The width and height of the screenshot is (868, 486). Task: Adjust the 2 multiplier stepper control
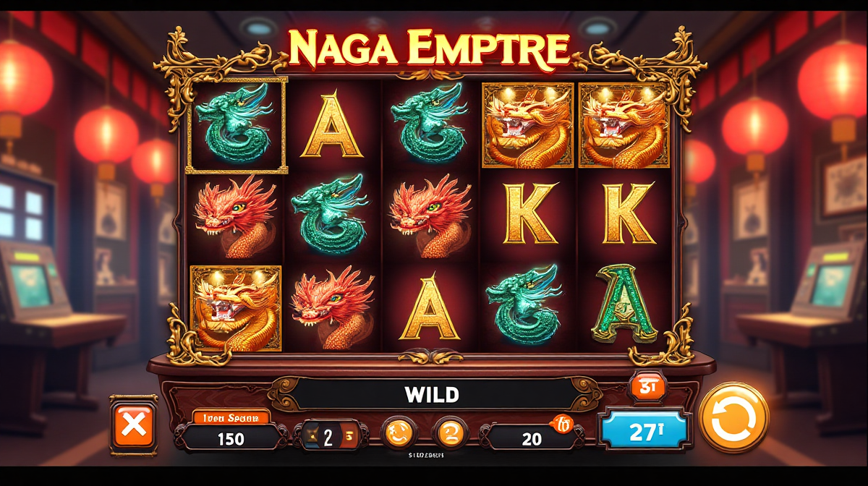pos(331,436)
